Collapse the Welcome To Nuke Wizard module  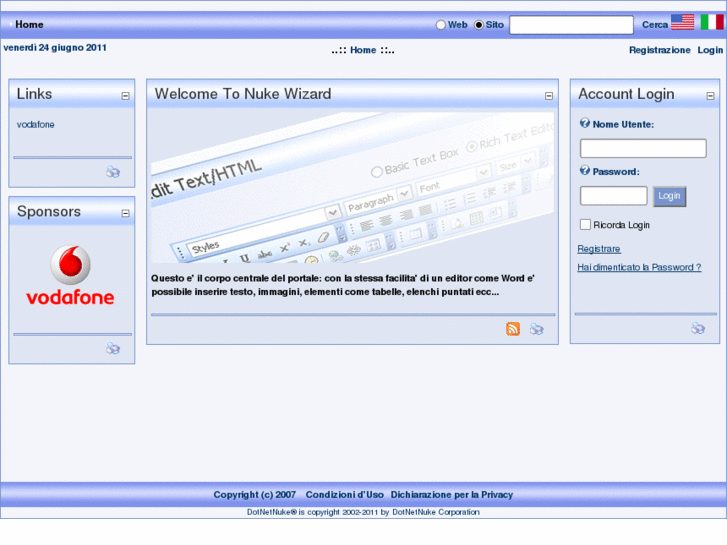[x=549, y=96]
